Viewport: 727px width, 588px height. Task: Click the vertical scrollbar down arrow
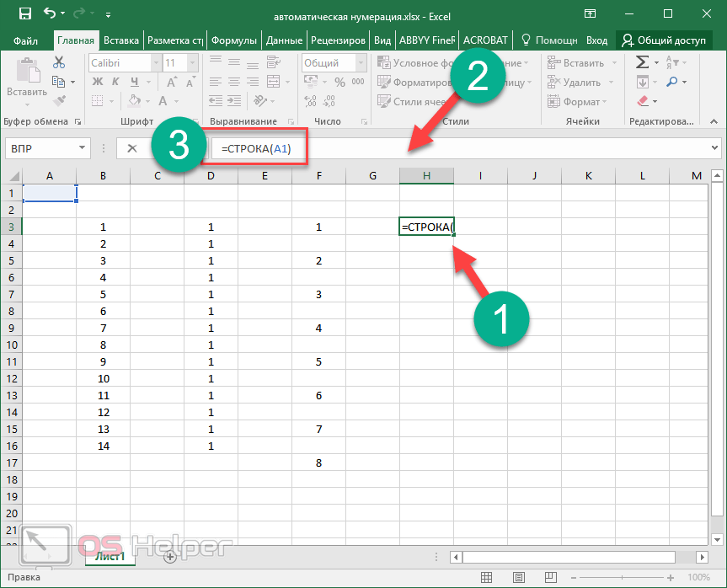[x=717, y=540]
